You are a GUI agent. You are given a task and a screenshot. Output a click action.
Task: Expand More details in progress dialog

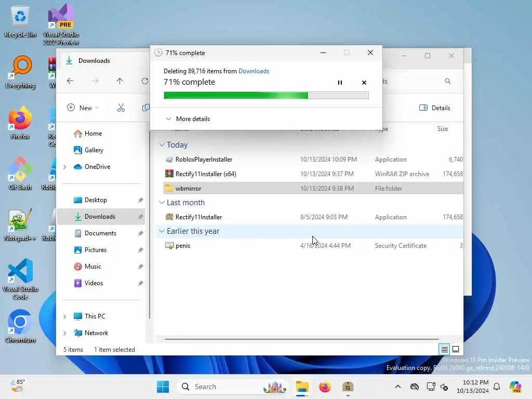(188, 119)
